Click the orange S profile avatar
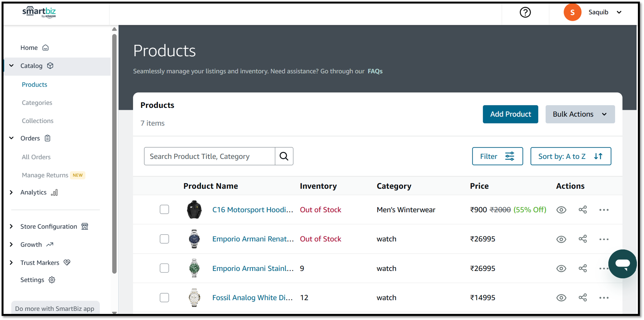This screenshot has height=320, width=644. 572,12
